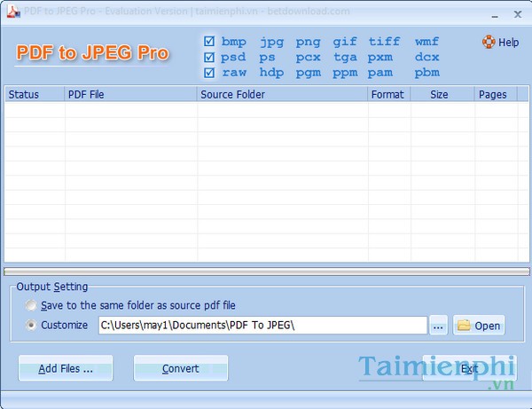Screen dimensions: 532x409
Task: Click the Help lifebuoy icon
Action: (489, 42)
